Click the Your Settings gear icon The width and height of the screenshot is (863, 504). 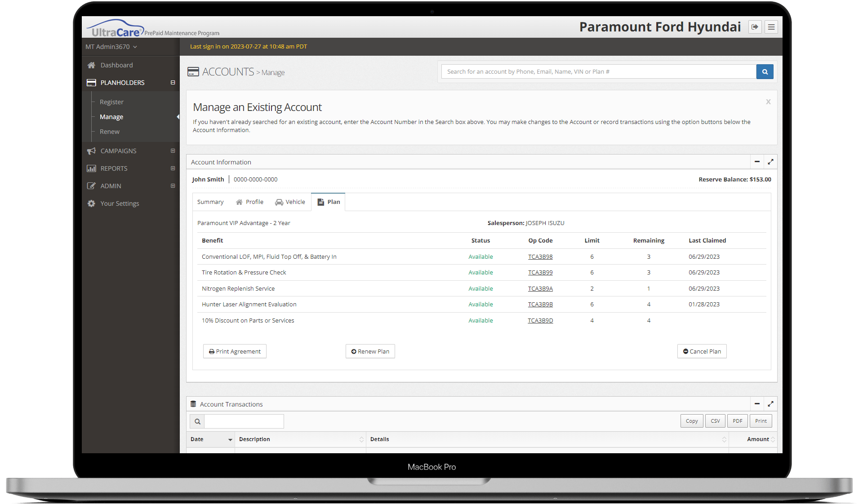tap(91, 203)
